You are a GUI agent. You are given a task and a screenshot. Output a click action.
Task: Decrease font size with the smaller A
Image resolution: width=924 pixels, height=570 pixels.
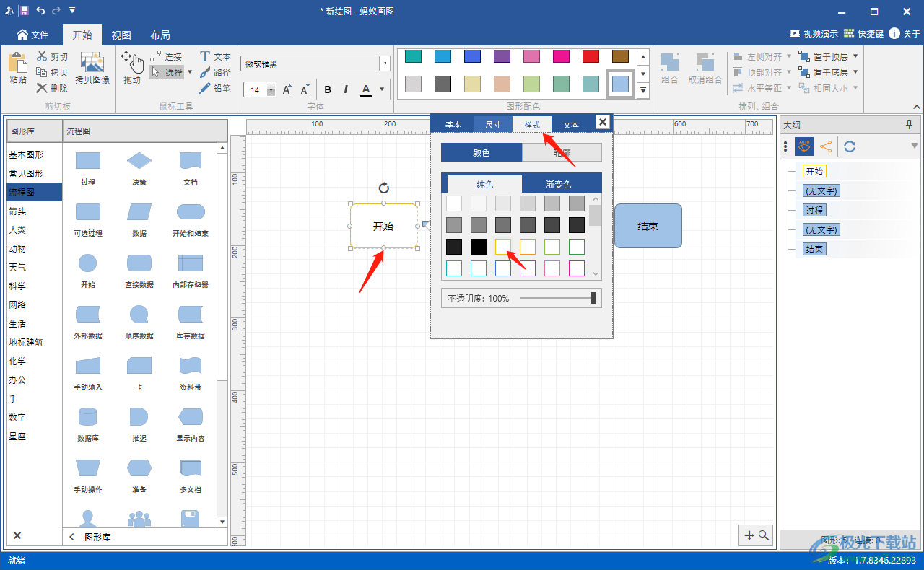305,89
